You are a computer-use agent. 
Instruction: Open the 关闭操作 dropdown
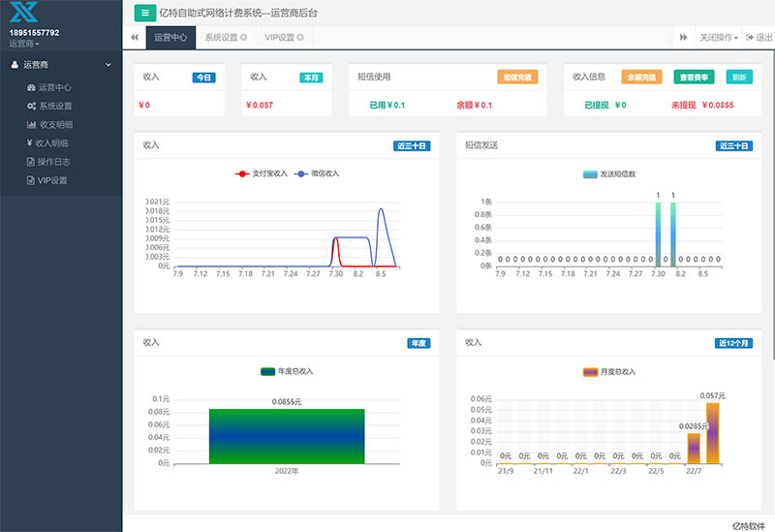pyautogui.click(x=718, y=37)
